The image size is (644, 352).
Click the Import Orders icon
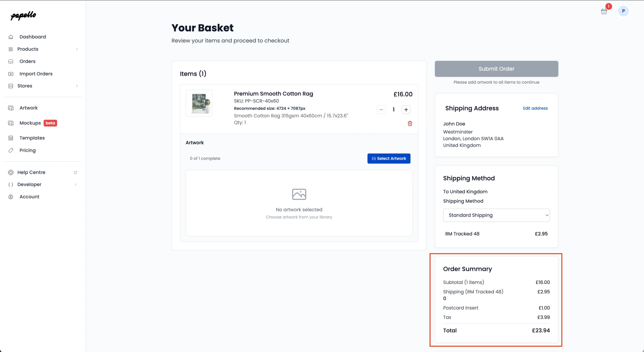tap(11, 74)
